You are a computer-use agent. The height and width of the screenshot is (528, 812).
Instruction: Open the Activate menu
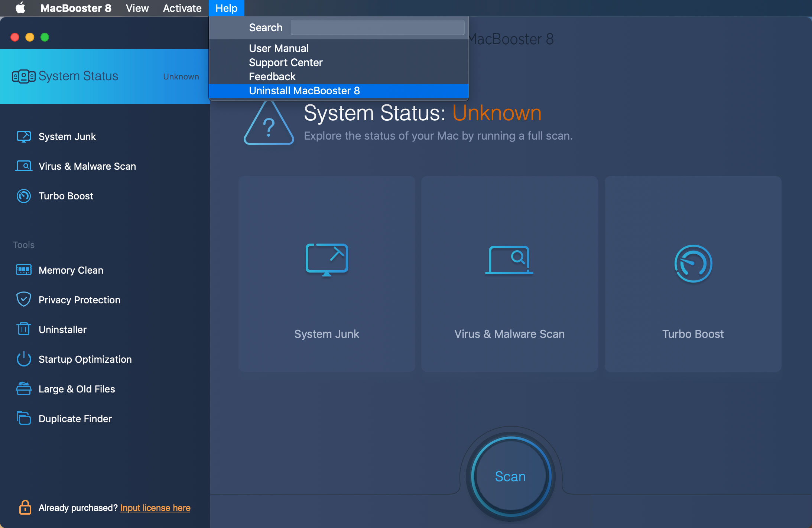[x=182, y=8]
